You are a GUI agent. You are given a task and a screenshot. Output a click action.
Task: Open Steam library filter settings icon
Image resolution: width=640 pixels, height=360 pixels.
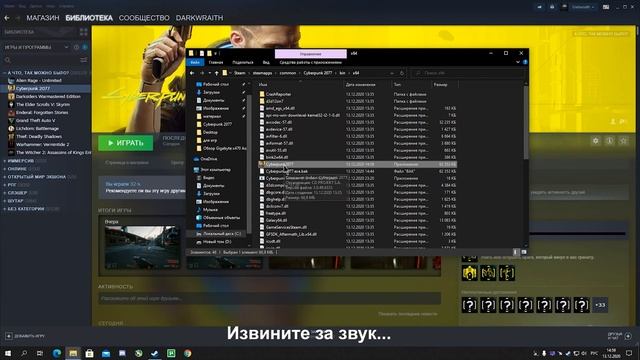pos(84,60)
